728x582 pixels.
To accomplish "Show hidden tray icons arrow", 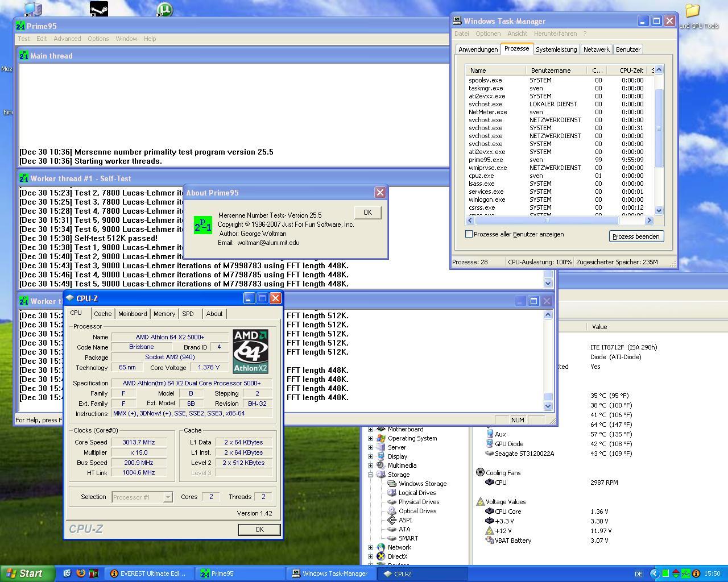I will pos(655,573).
